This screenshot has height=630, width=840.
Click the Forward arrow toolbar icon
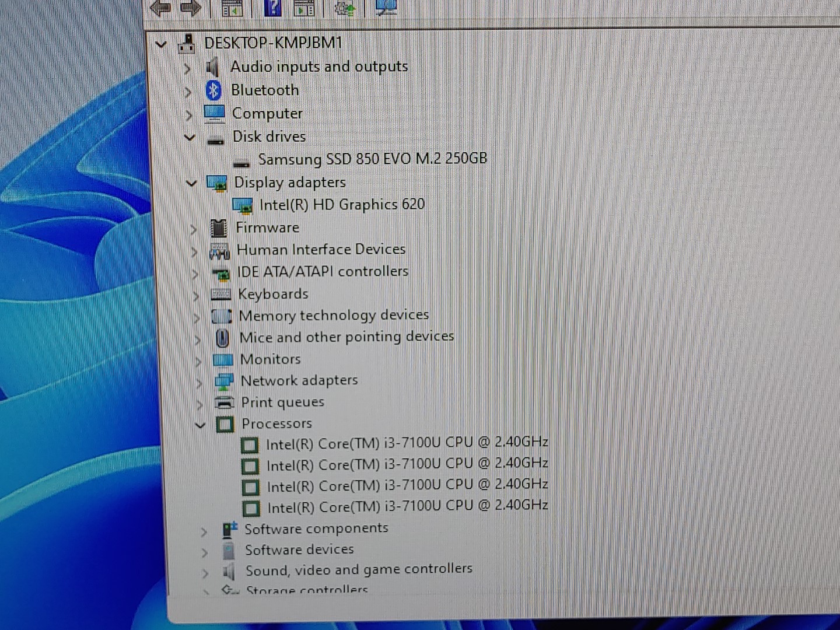pos(190,8)
